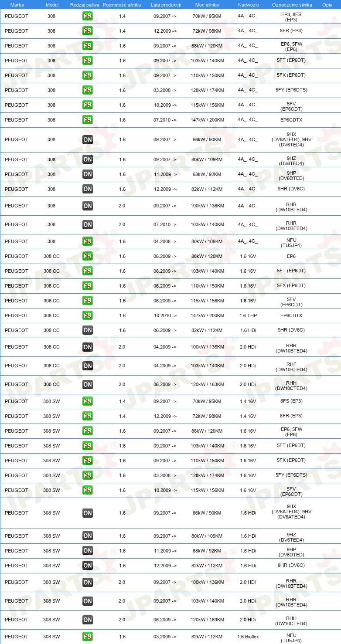Viewport: 341px width, 644px height.
Task: Click the Marka column header
Action: tap(17, 5)
